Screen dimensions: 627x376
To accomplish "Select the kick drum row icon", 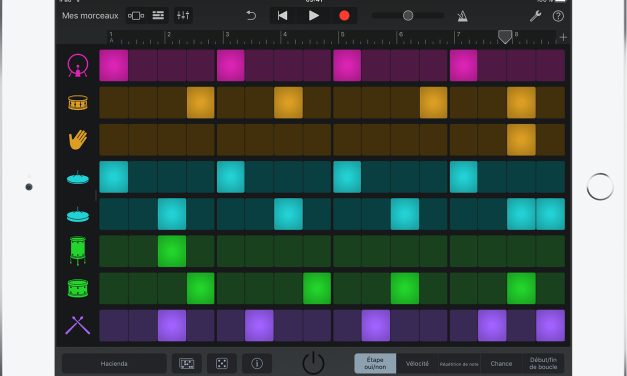I will point(78,66).
